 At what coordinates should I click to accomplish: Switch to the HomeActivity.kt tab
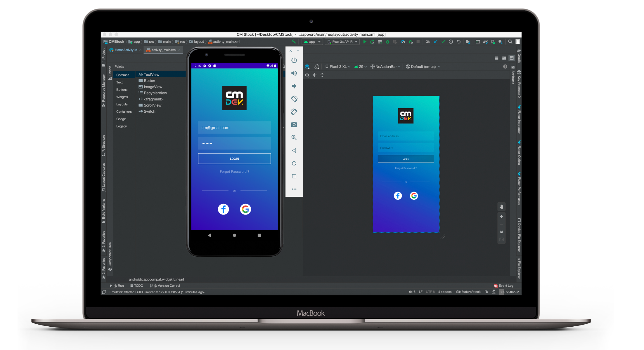[126, 50]
